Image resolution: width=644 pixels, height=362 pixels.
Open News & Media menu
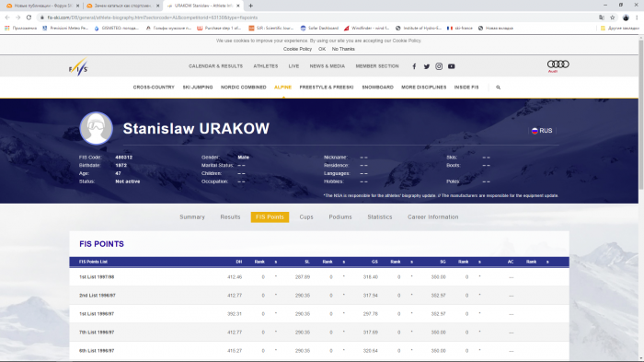click(328, 66)
